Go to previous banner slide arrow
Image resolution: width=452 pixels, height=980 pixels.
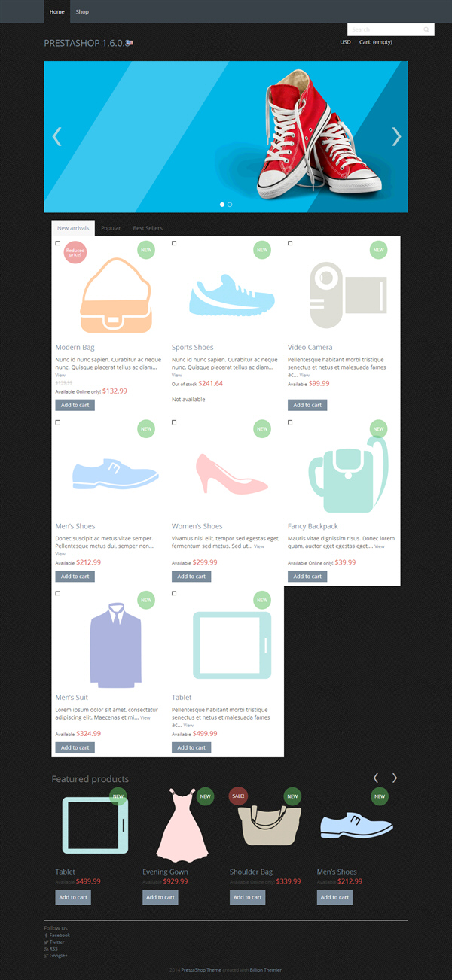click(56, 136)
